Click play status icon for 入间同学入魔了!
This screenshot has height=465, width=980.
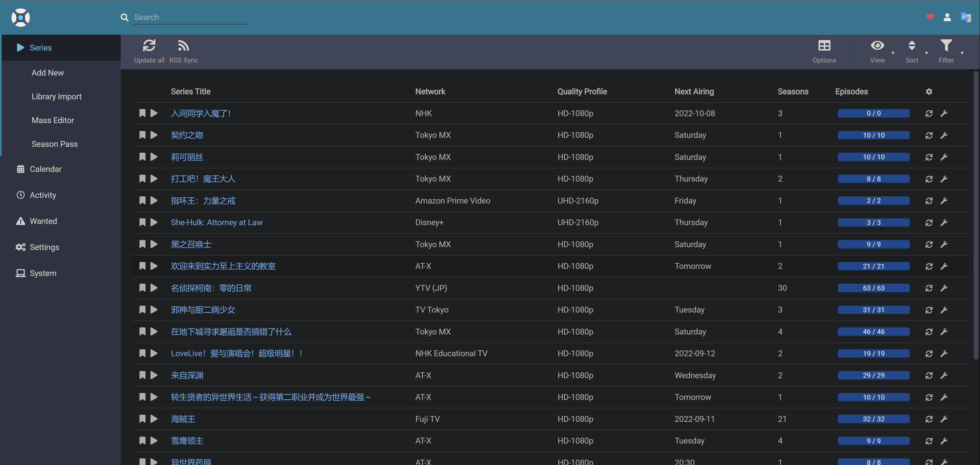pyautogui.click(x=154, y=113)
